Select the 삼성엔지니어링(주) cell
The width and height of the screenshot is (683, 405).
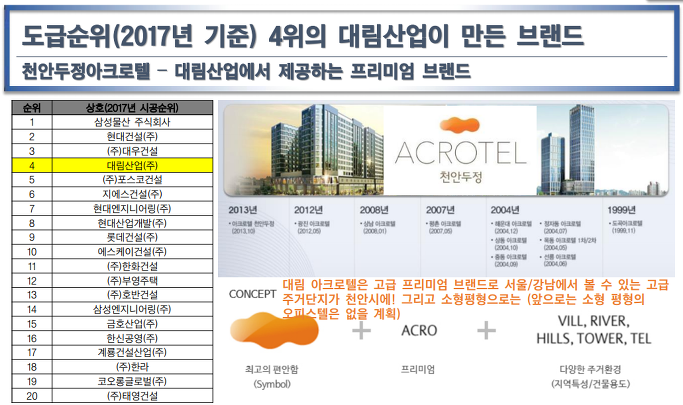132,309
